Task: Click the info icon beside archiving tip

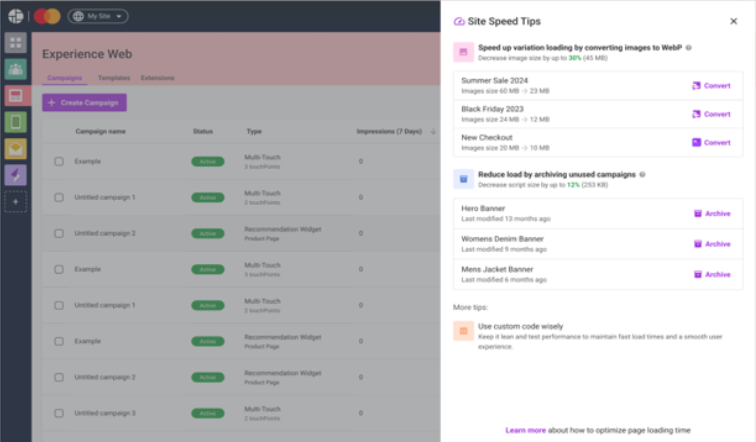Action: [x=642, y=174]
